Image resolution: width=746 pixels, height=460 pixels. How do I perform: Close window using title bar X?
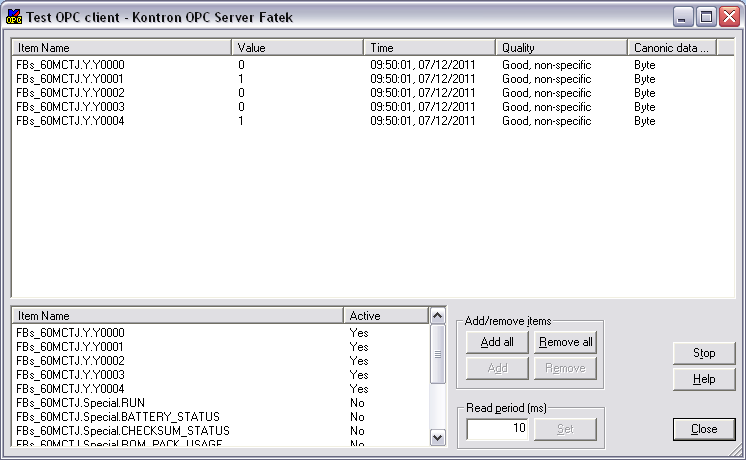(x=729, y=17)
